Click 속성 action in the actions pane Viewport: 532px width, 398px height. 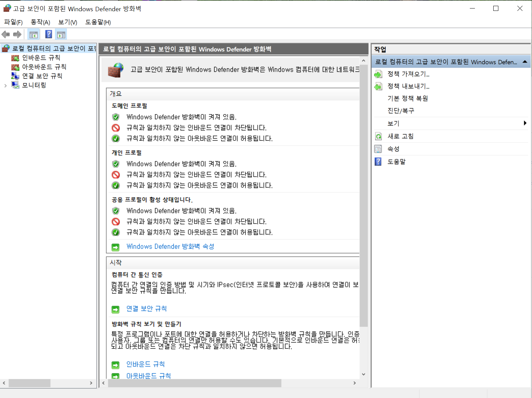click(x=393, y=149)
